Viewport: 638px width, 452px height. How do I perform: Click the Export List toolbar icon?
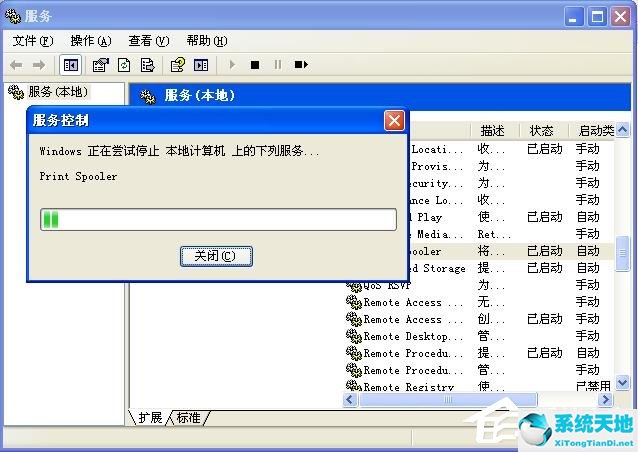[147, 65]
